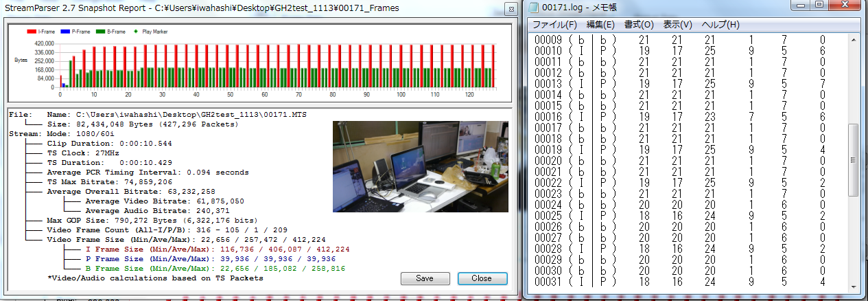The image size is (868, 301).
Task: Click the Notepad vertical scrollbar thumb
Action: click(853, 159)
